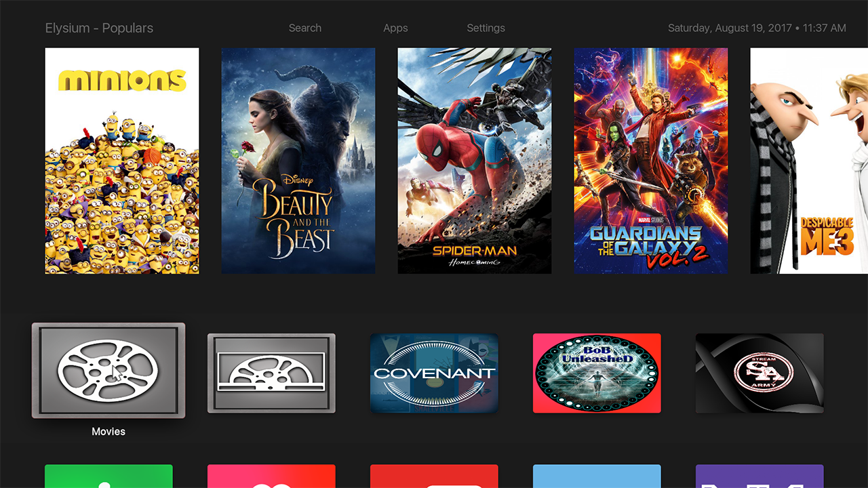868x488 pixels.
Task: Choose the Despicable Me 3 poster
Action: click(x=809, y=161)
